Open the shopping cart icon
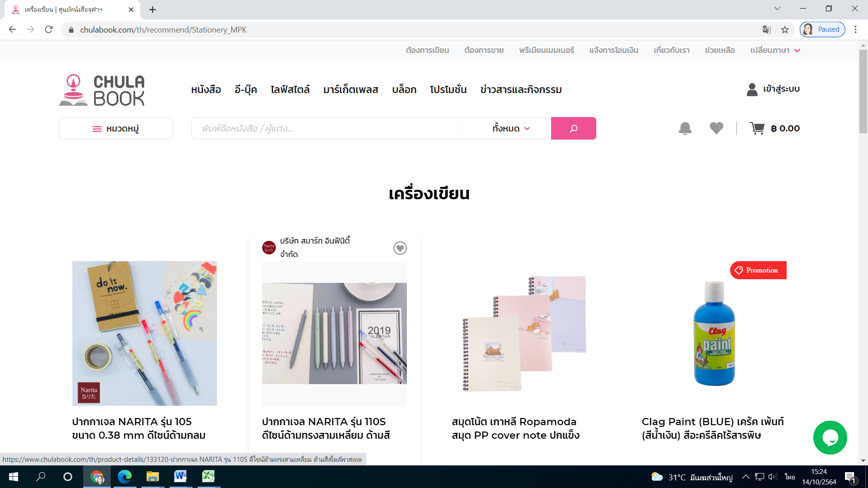The height and width of the screenshot is (488, 868). [757, 128]
